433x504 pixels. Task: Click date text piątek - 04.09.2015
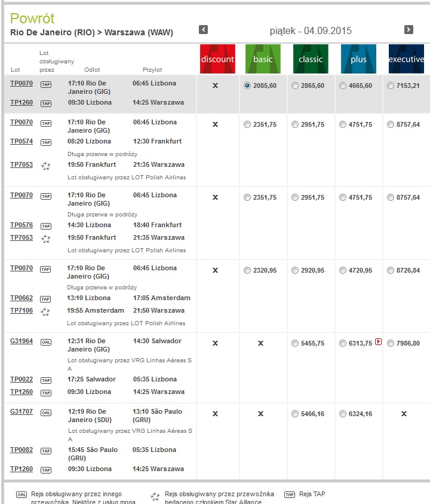tap(311, 31)
